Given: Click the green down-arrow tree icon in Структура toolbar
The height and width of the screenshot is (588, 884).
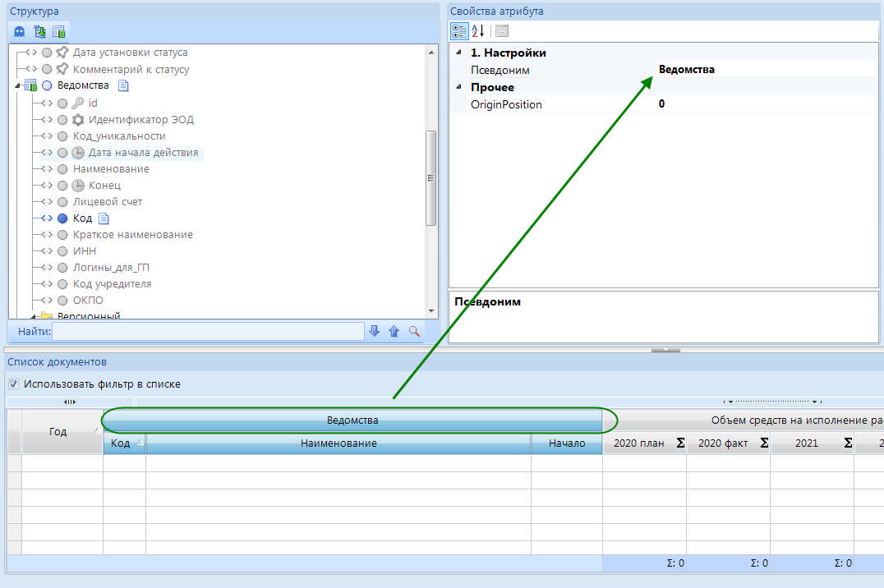Looking at the screenshot, I should pos(39,32).
